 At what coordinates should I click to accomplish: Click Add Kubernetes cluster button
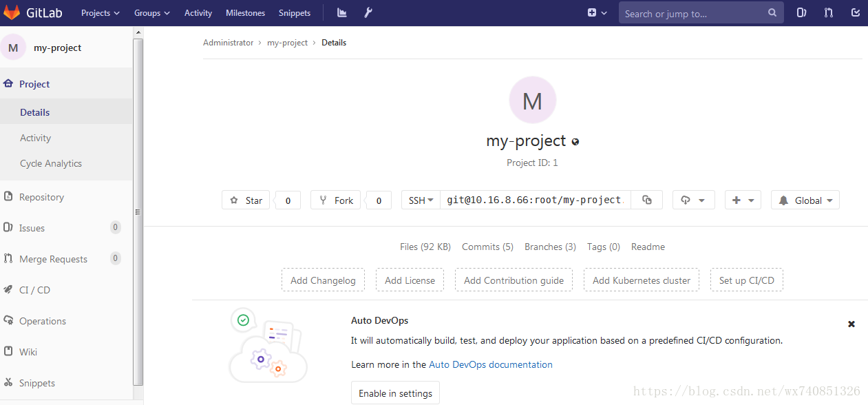642,280
